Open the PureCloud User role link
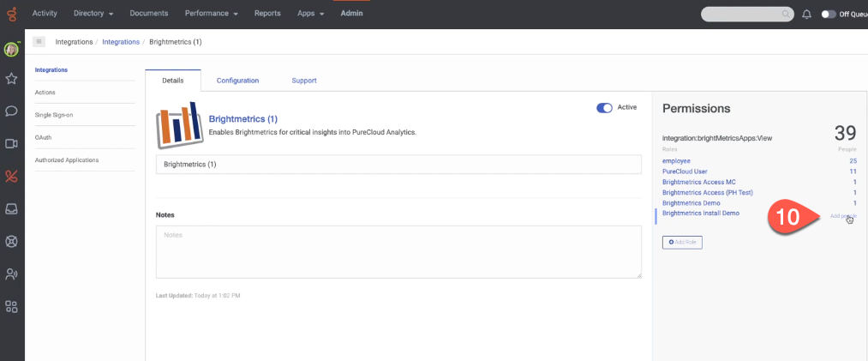The height and width of the screenshot is (361, 868). 685,171
